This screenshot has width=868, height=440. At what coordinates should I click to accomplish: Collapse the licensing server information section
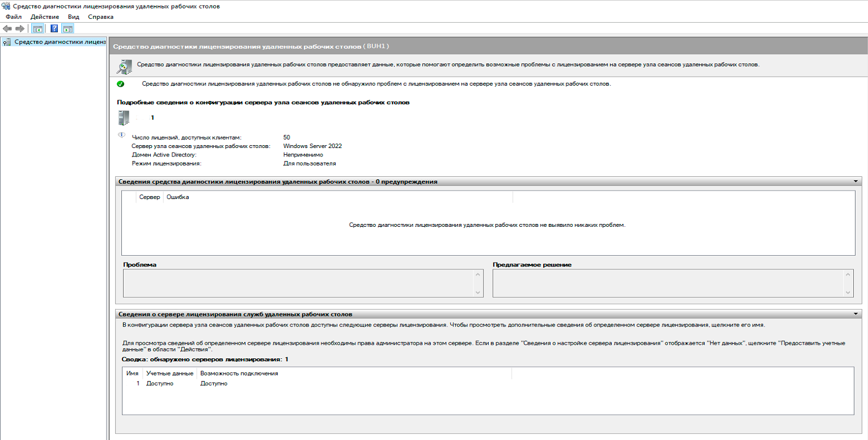854,314
